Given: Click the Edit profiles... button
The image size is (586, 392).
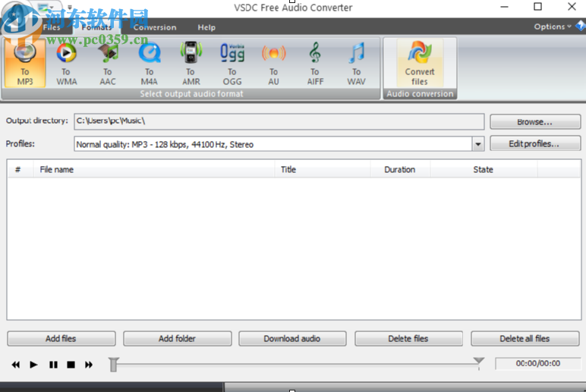Looking at the screenshot, I should tap(535, 144).
